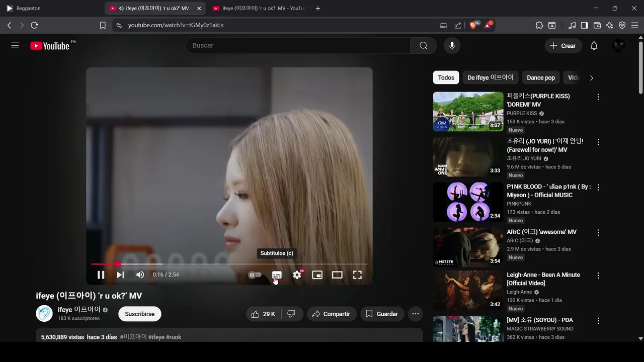Click Compartir share button

pyautogui.click(x=331, y=314)
